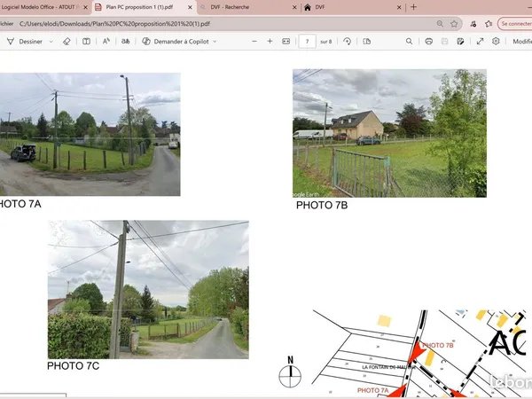Expand the Demander à Copilot dropdown arrow
Viewport: 532px width, 399px height.
tap(215, 42)
